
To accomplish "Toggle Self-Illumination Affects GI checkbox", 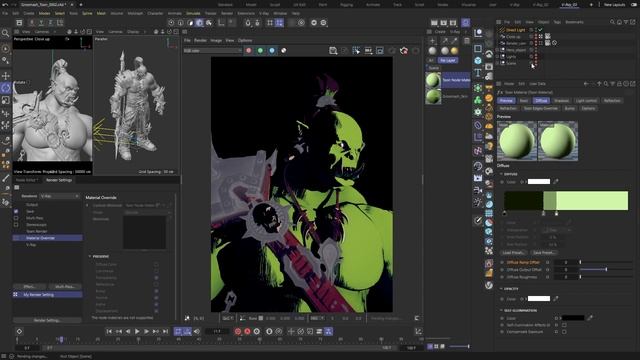I will point(564,325).
